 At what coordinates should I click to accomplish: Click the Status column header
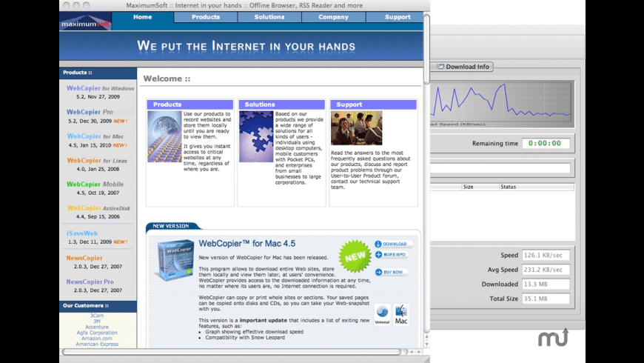pyautogui.click(x=537, y=187)
